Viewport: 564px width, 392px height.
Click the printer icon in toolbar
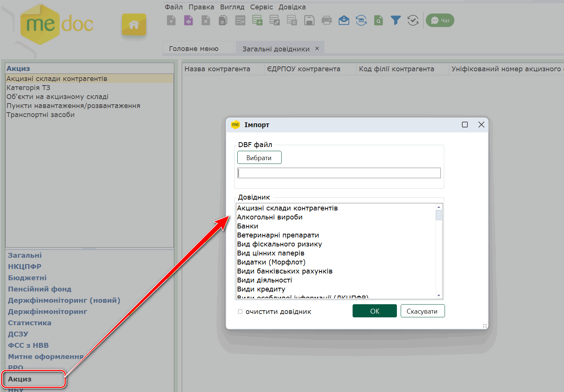[x=326, y=20]
